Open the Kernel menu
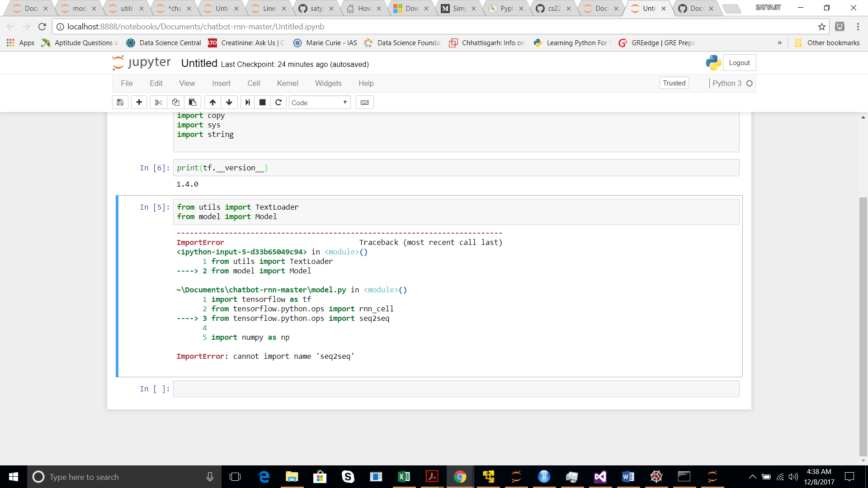868x488 pixels. (288, 83)
